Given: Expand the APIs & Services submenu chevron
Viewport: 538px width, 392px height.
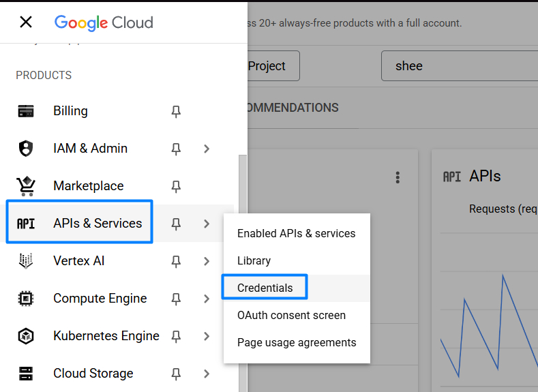Looking at the screenshot, I should [x=206, y=224].
